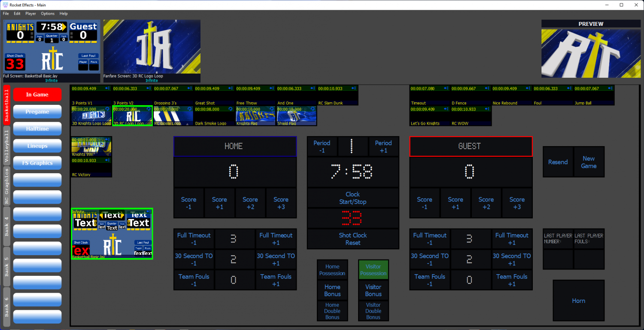Select the RC Glossy Loop thumbnail
Screen dimensions: 644x330
point(173,117)
